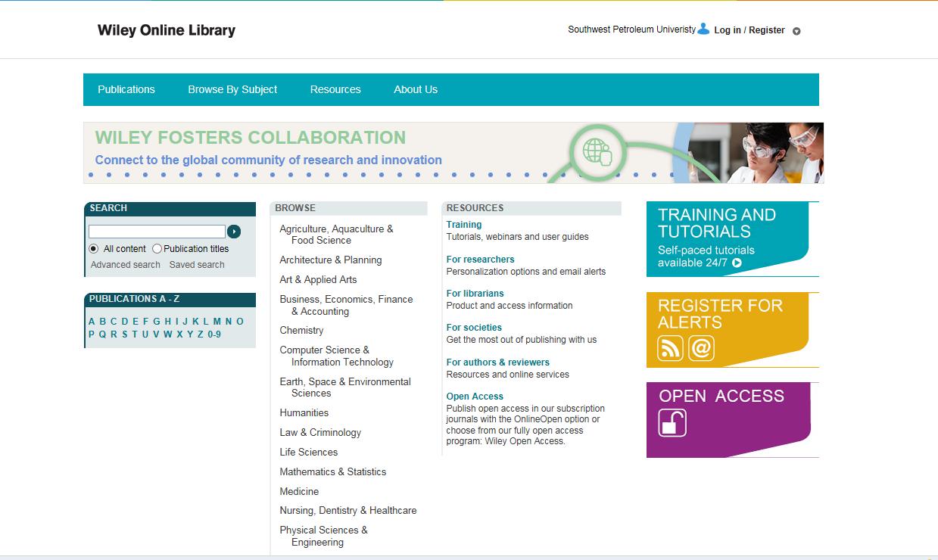Browse publications starting with letter W

168,334
